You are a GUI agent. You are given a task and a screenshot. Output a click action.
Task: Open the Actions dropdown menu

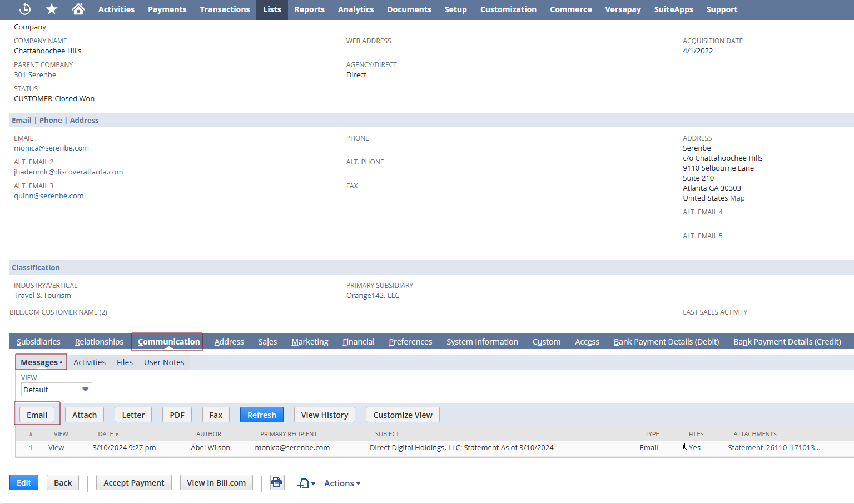[342, 483]
